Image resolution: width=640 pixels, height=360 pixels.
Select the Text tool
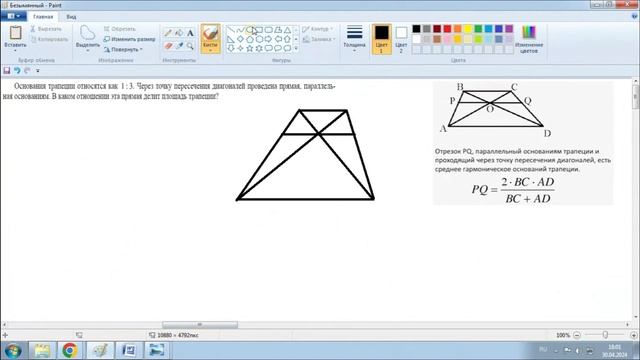pos(190,33)
